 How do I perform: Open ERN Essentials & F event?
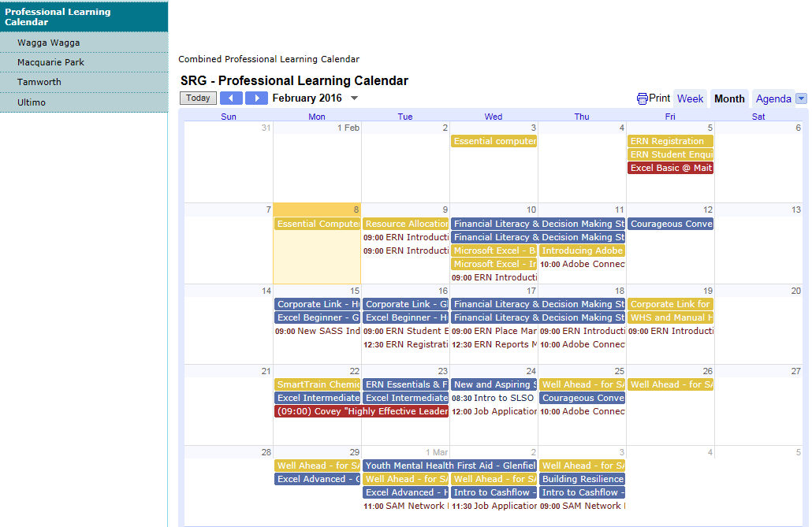pos(405,384)
